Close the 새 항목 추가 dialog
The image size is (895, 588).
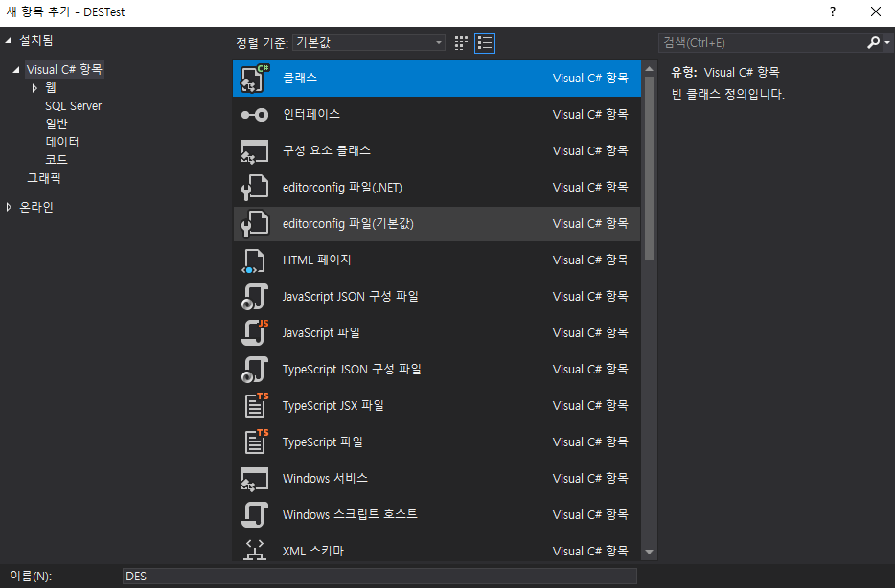(876, 11)
